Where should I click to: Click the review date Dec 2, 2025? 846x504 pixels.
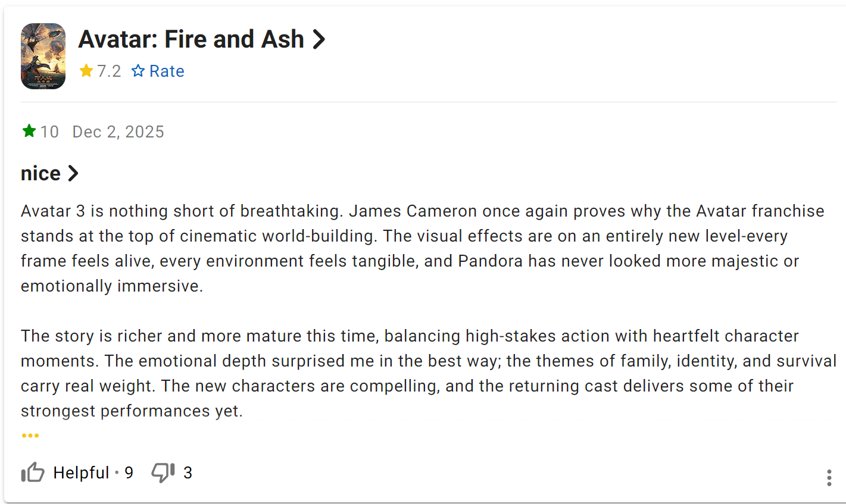118,132
